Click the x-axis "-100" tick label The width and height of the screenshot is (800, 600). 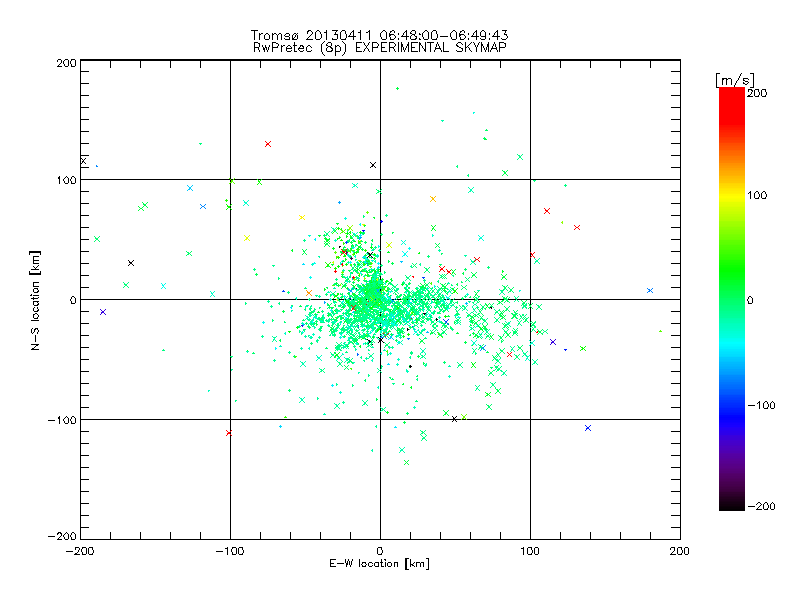pyautogui.click(x=230, y=551)
